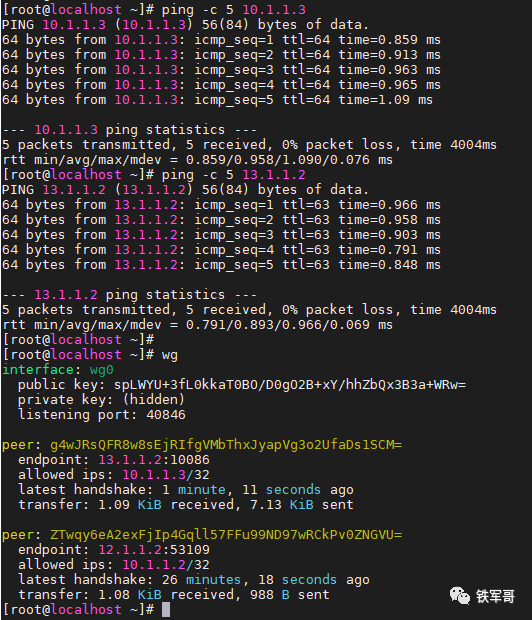Click the wg0 interface name
Viewport: 532px width, 620px height.
[x=102, y=370]
